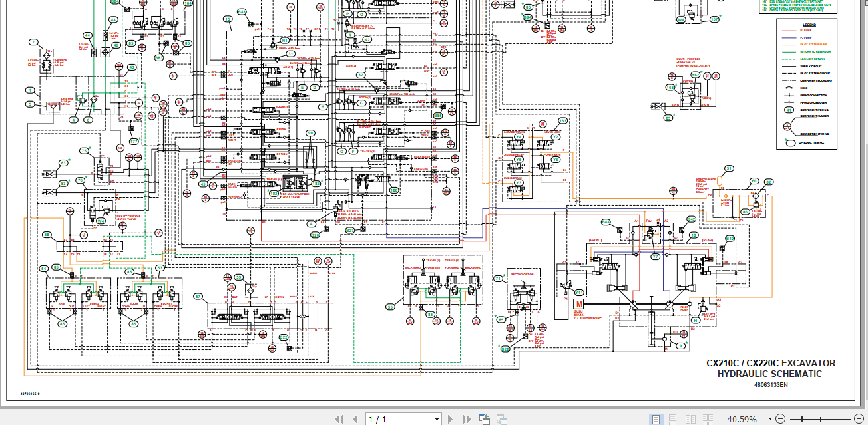868x425 pixels.
Task: Enable continuous two-page facing view
Action: [708, 419]
